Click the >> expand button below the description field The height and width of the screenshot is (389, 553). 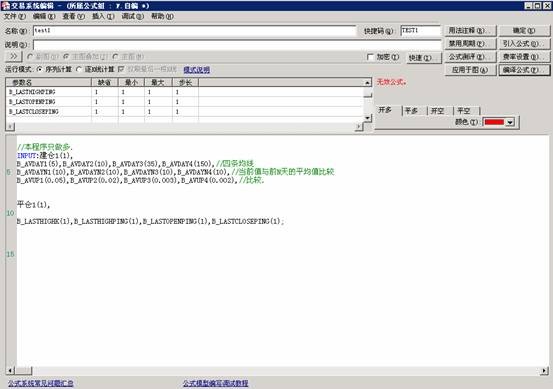tap(13, 56)
